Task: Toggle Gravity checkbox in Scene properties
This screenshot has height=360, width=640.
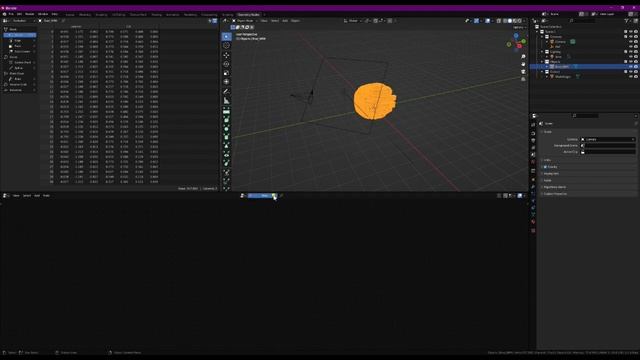Action: tap(545, 167)
